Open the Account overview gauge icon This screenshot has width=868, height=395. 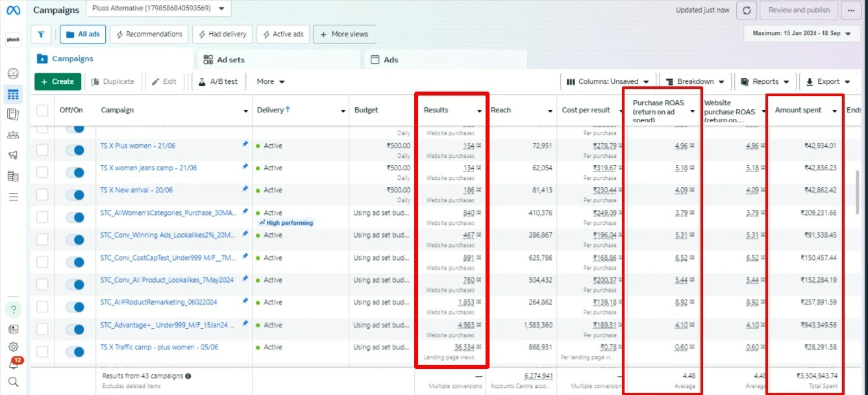point(13,73)
